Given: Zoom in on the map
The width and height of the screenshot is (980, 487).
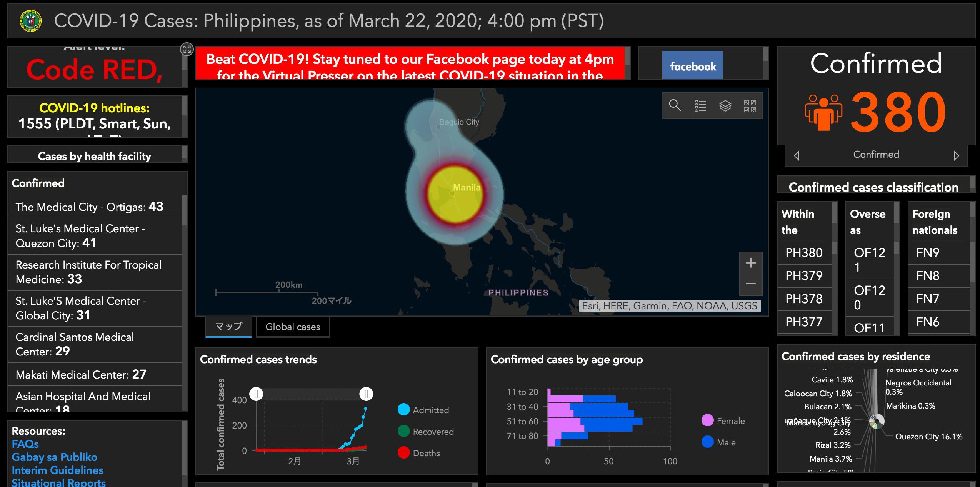Looking at the screenshot, I should (750, 263).
